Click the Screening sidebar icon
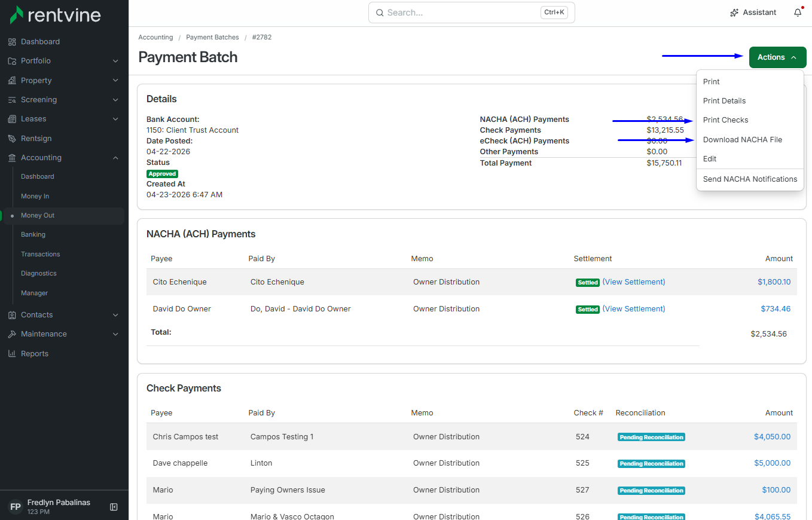 point(12,100)
